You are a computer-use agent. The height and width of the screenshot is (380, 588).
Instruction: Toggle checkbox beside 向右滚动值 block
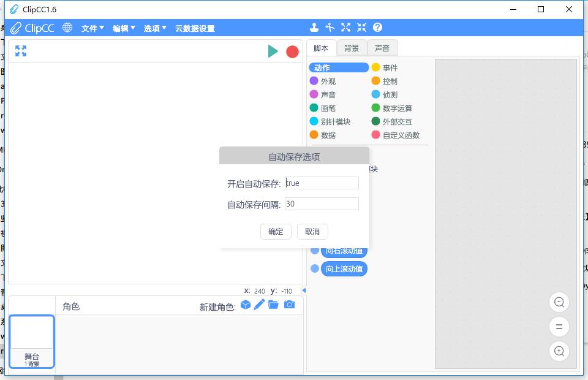[x=315, y=250]
